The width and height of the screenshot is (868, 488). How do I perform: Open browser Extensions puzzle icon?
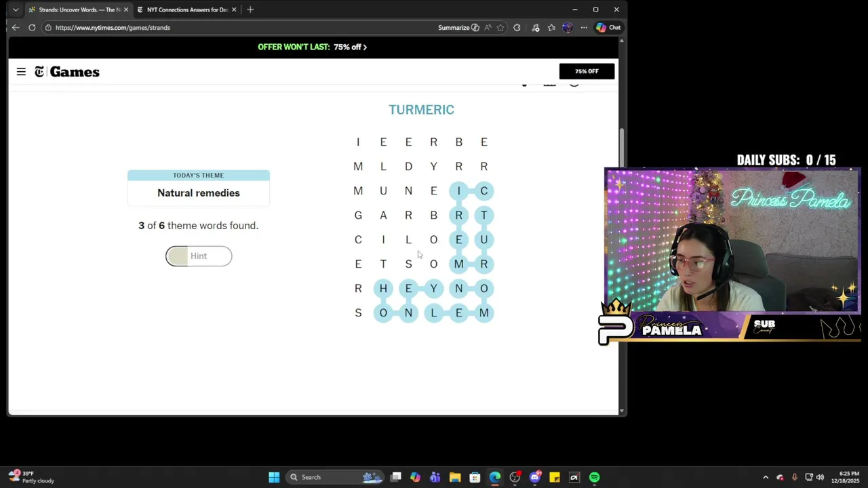(x=517, y=28)
